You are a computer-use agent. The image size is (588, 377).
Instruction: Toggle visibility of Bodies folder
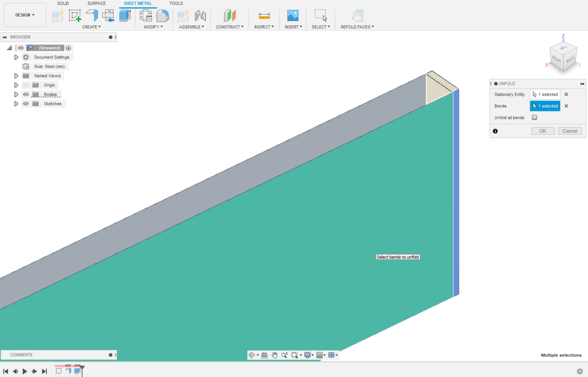25,94
